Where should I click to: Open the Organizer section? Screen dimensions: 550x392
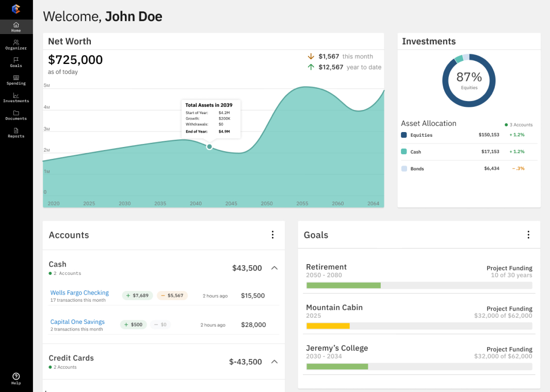coord(16,43)
